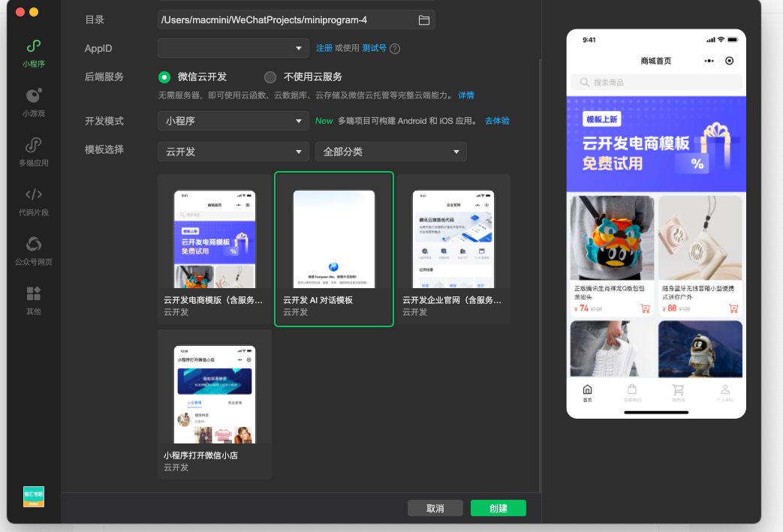The image size is (783, 532).
Task: Click the user avatar in sidebar
Action: 34,497
